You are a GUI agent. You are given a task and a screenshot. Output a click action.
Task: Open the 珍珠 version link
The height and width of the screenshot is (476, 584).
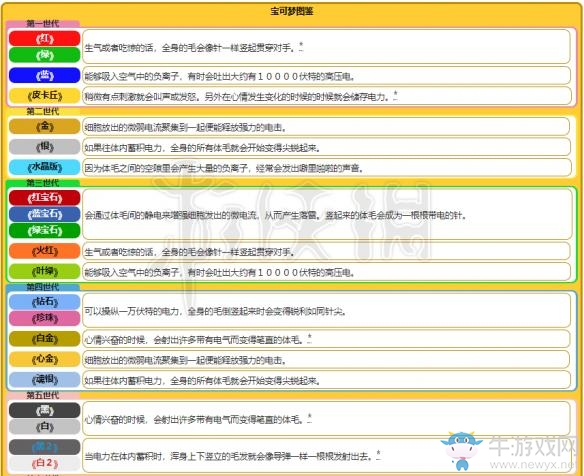[45, 318]
